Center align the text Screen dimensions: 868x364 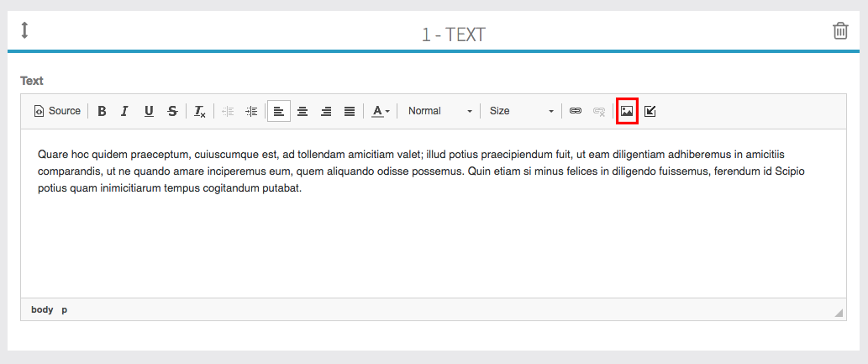302,111
